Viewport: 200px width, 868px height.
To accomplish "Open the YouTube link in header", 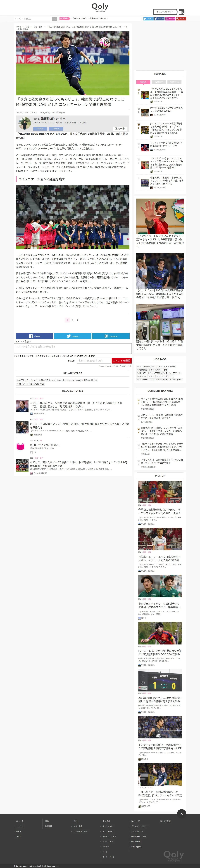I will 181,19.
